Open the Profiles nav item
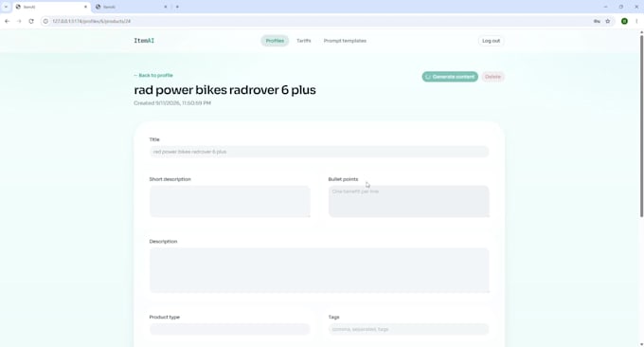The width and height of the screenshot is (644, 347). (x=275, y=41)
